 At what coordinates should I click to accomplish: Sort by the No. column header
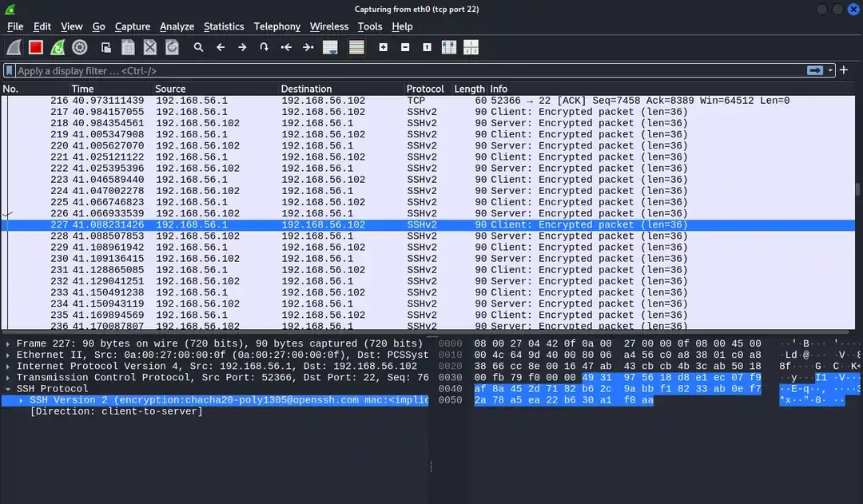(34, 89)
